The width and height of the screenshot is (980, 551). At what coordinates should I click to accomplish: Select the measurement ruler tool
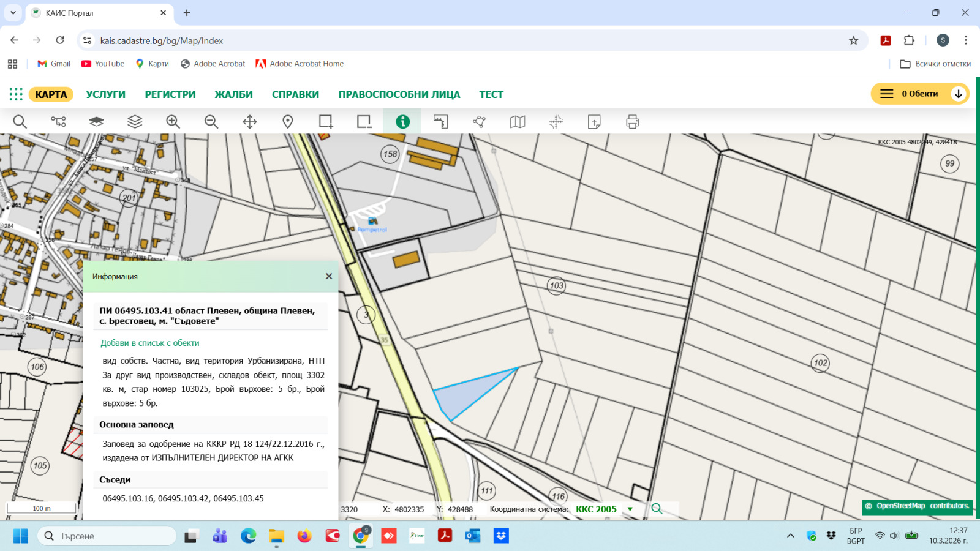coord(441,121)
